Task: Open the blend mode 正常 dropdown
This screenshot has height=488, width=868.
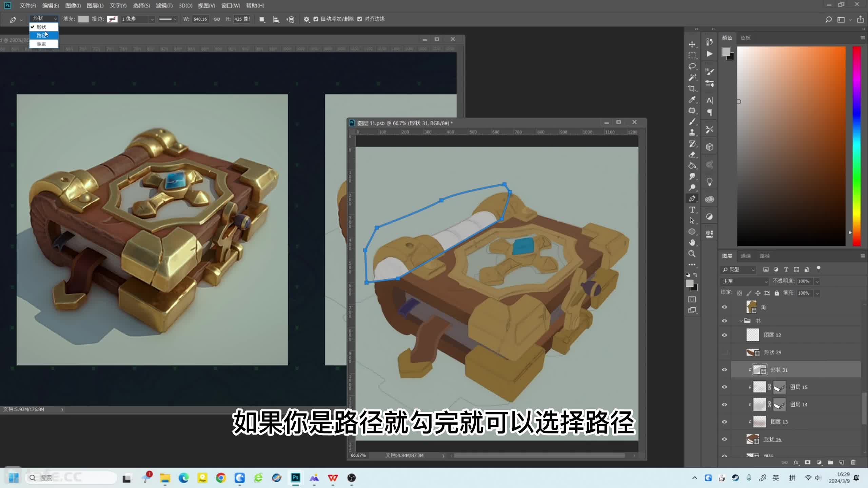Action: point(745,281)
